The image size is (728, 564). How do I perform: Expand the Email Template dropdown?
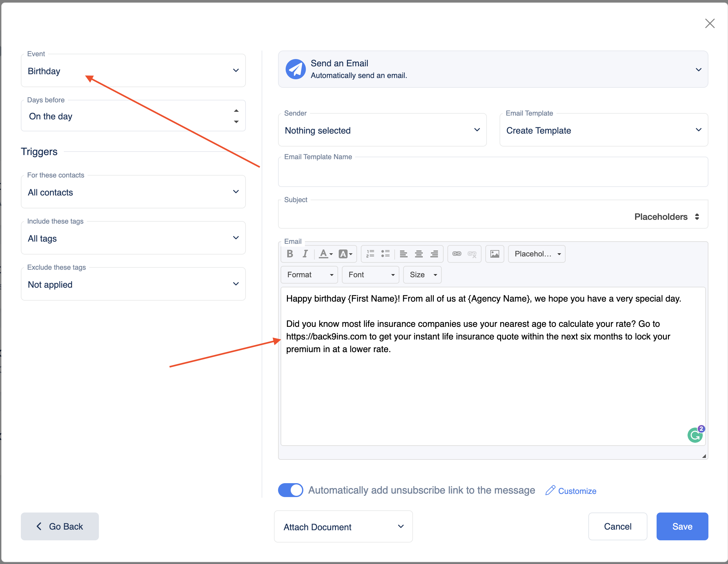[x=603, y=130]
